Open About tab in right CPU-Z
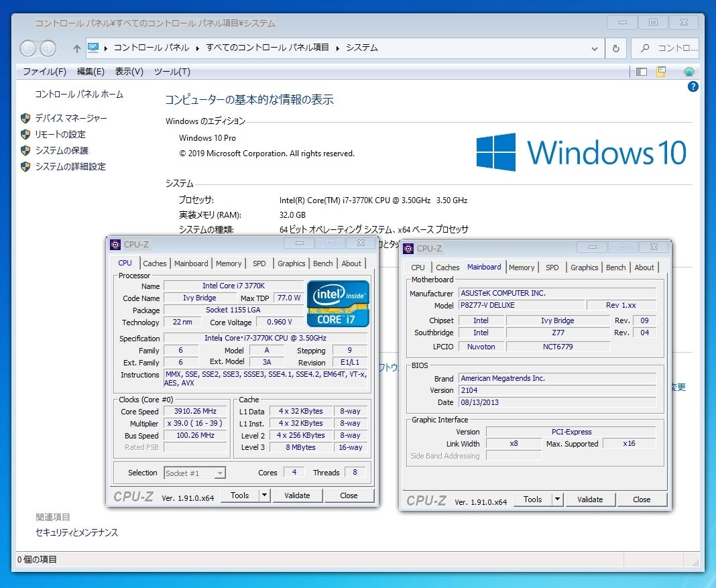 pyautogui.click(x=644, y=268)
